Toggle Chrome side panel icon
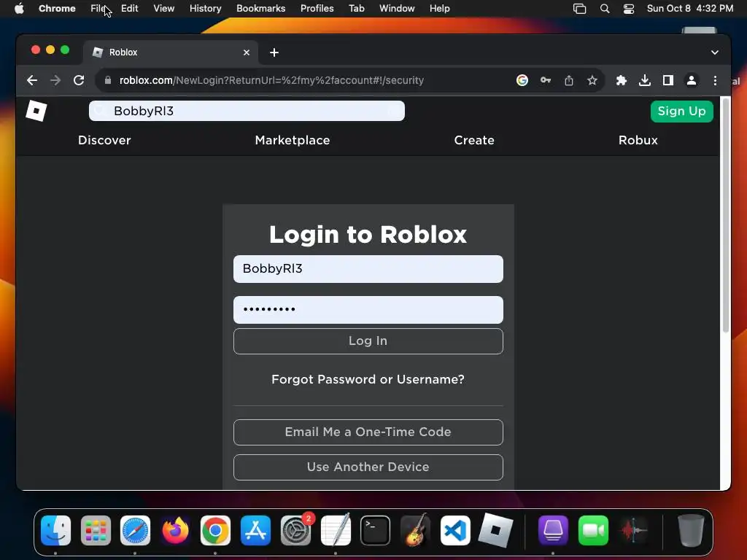The width and height of the screenshot is (747, 560). coord(668,80)
